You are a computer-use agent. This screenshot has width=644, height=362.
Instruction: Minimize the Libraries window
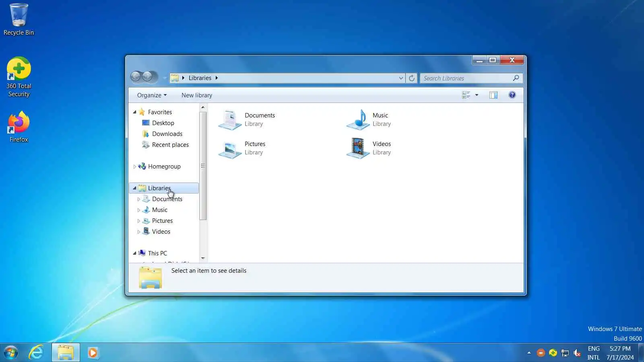pyautogui.click(x=479, y=60)
